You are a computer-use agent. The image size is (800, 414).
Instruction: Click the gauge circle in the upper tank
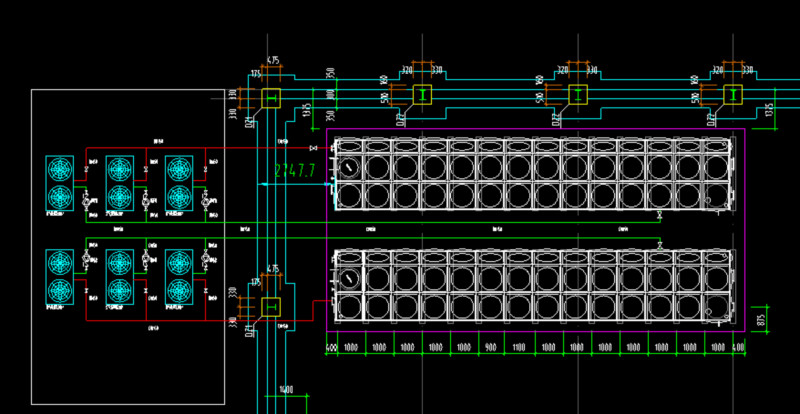tap(349, 169)
